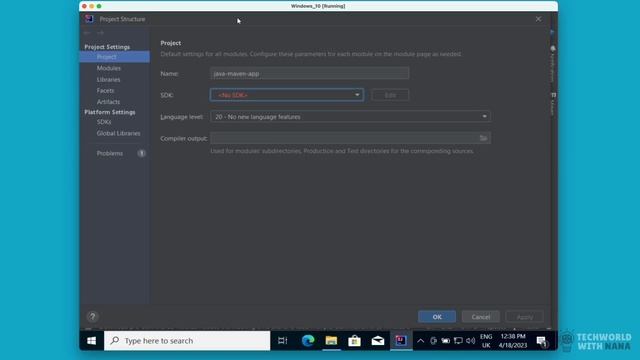Click the IntelliJ logo in title bar
This screenshot has height=360, width=640.
pyautogui.click(x=89, y=19)
